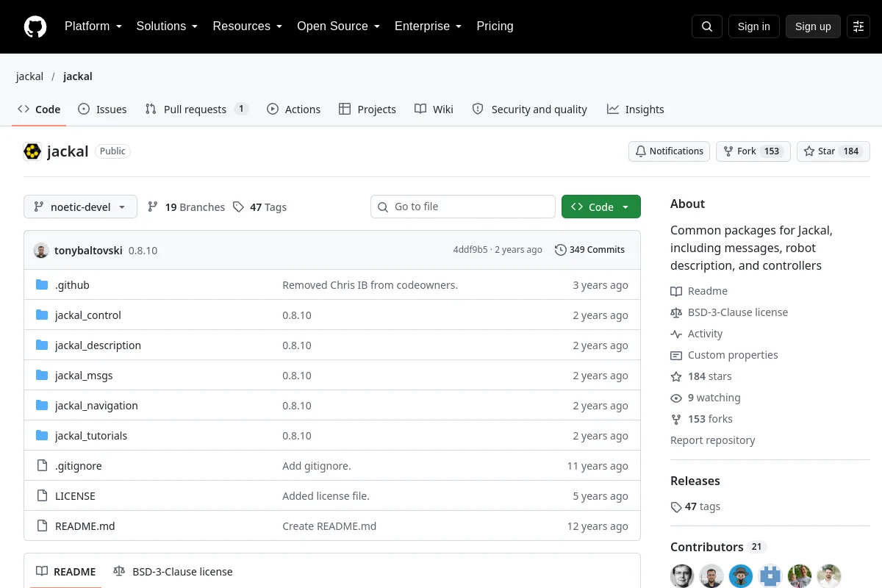Open the 19 Branches link
The width and height of the screenshot is (882, 588).
coord(186,207)
